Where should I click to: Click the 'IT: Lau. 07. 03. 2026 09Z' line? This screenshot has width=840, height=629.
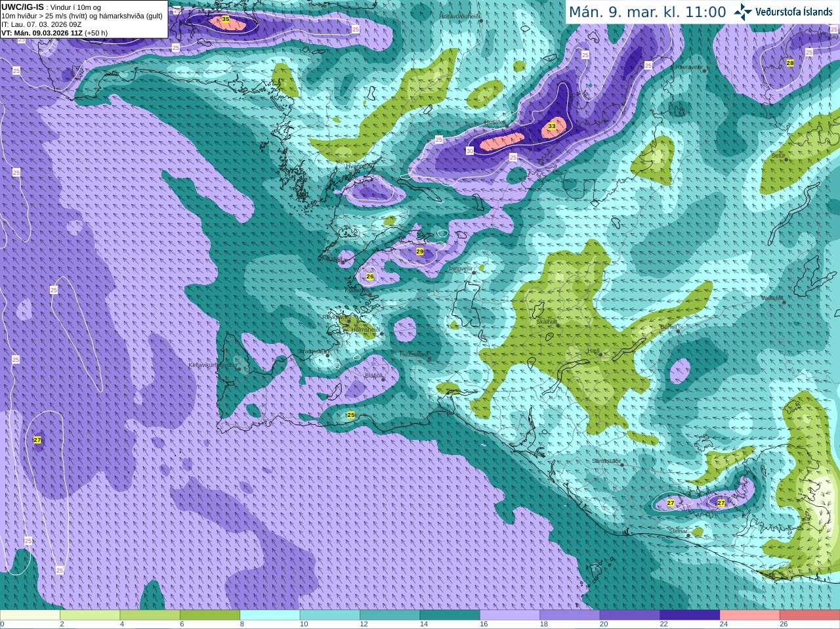(x=41, y=24)
